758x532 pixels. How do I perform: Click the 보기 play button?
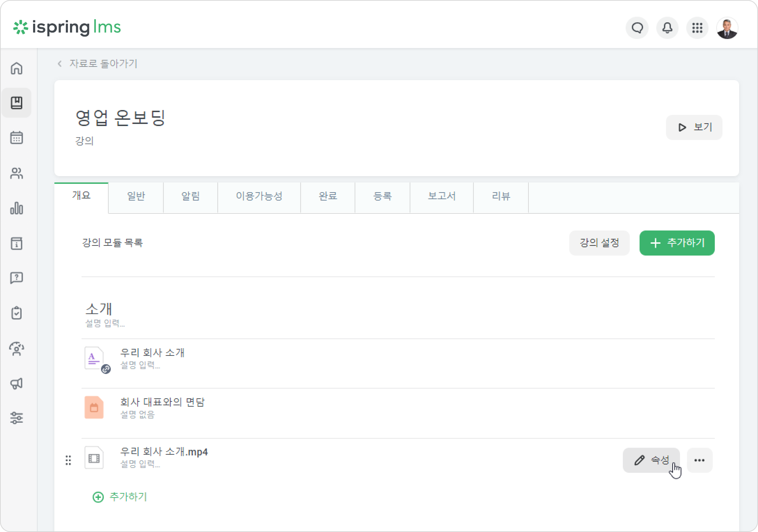[x=694, y=127]
